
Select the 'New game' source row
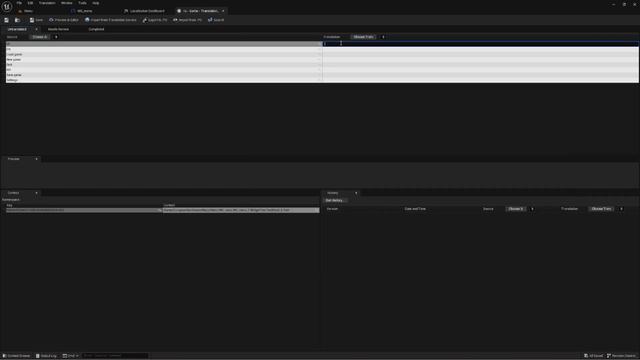(x=164, y=60)
